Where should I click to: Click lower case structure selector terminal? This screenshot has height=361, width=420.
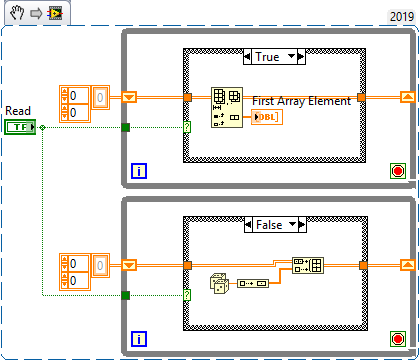coord(187,295)
